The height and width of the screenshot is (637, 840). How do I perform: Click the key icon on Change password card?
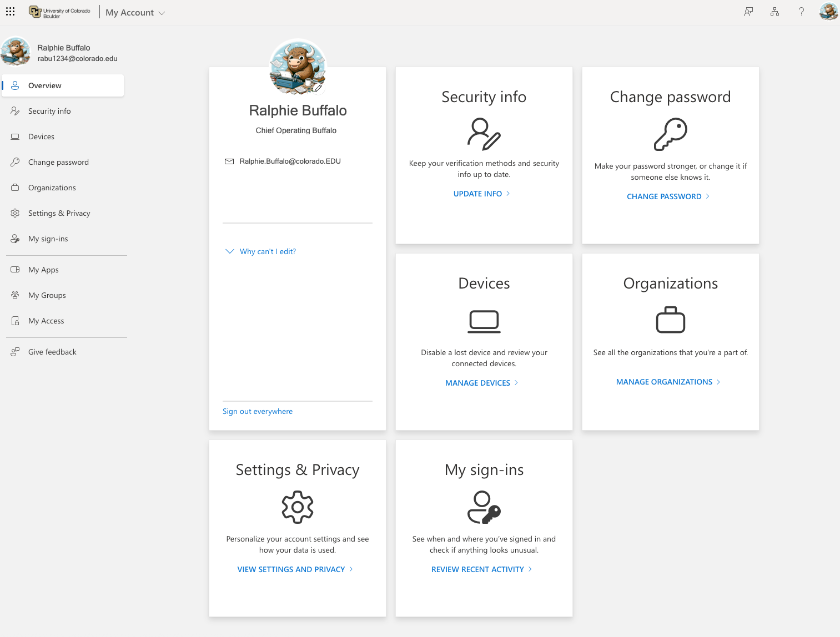[x=670, y=134]
